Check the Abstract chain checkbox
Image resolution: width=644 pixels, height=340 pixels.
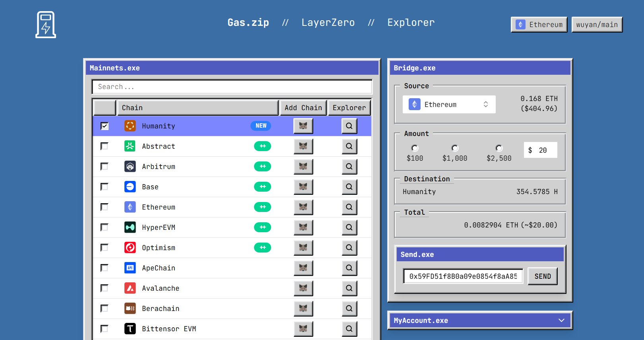tap(105, 146)
